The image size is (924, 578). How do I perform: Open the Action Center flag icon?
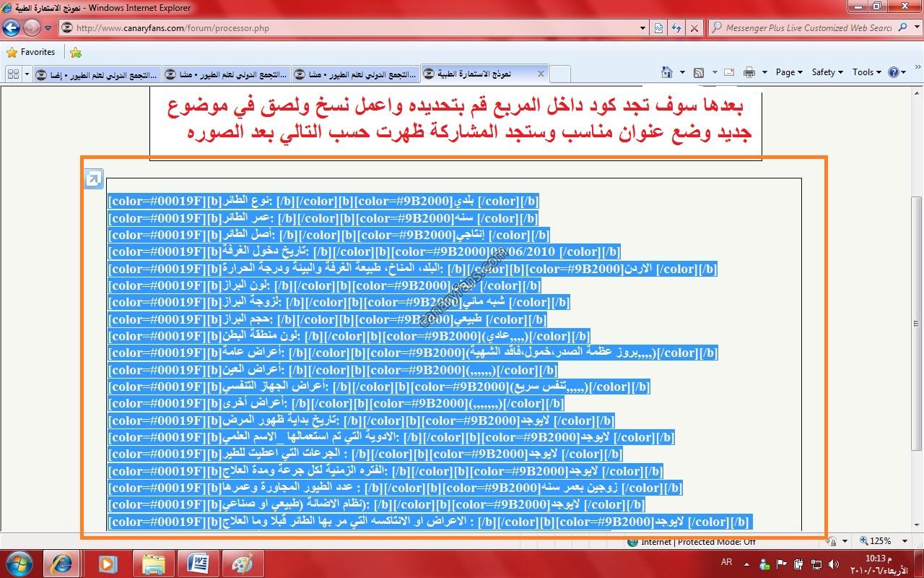(782, 564)
